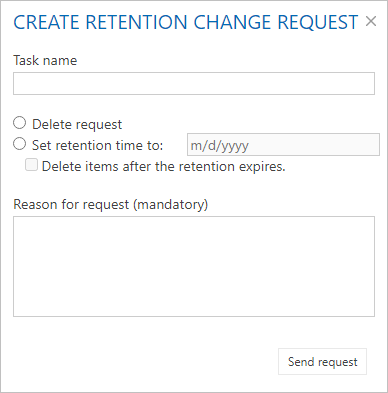
Task: Click inside the Reason for request box
Action: coord(194,266)
